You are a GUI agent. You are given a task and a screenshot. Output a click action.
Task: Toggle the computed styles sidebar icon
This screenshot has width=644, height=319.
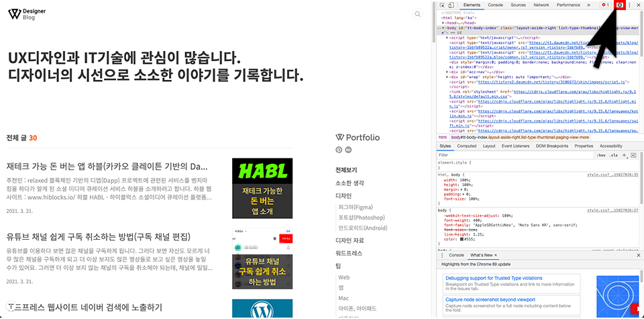point(633,155)
